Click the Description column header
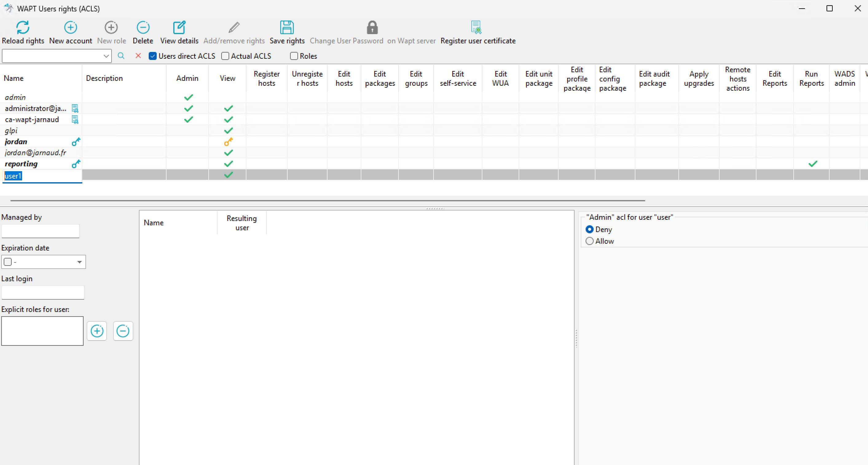Viewport: 868px width, 465px height. click(x=124, y=78)
